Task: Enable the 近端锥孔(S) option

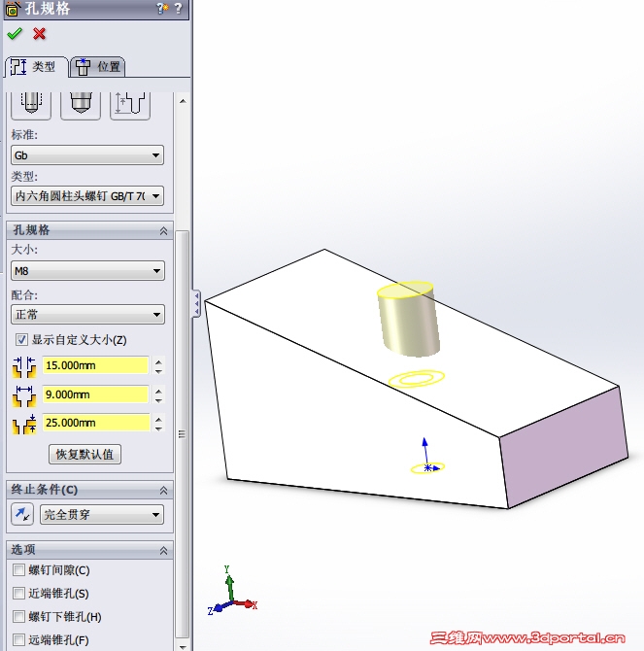Action: pyautogui.click(x=18, y=594)
